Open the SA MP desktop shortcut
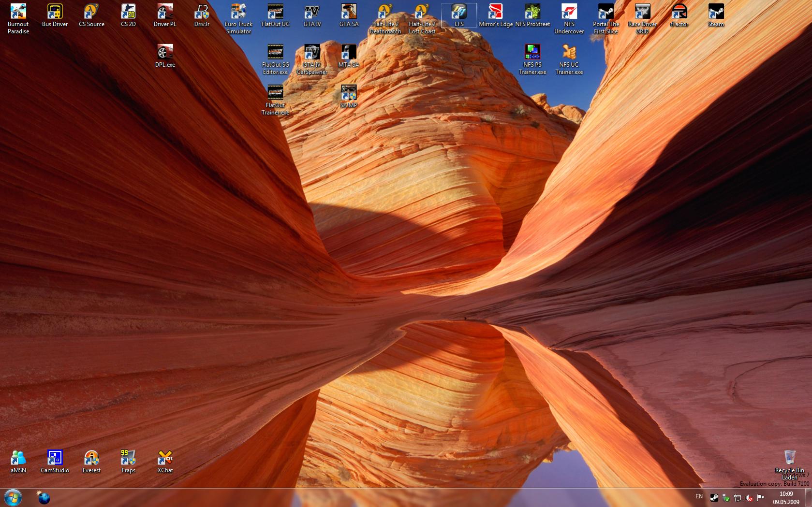The image size is (812, 507). 349,97
